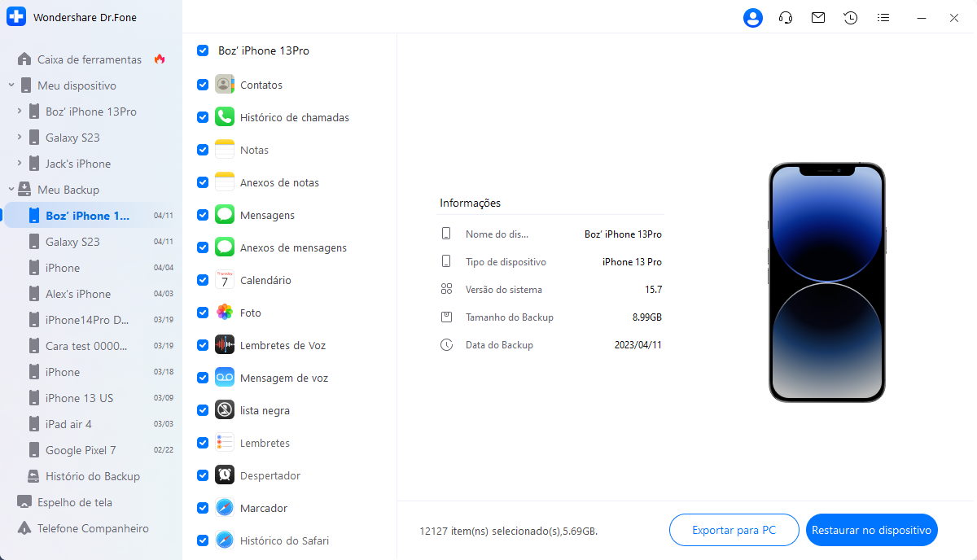Click the Informações heading
The height and width of the screenshot is (560, 977).
click(471, 203)
